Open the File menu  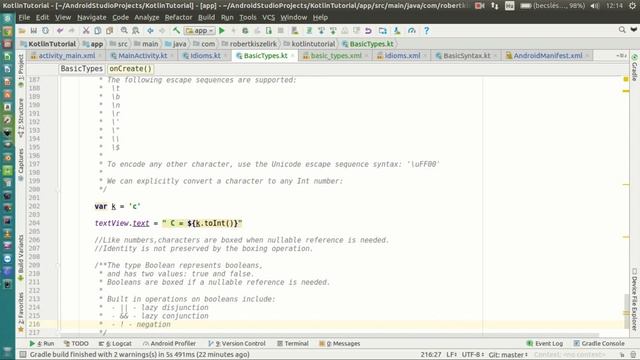pos(24,18)
